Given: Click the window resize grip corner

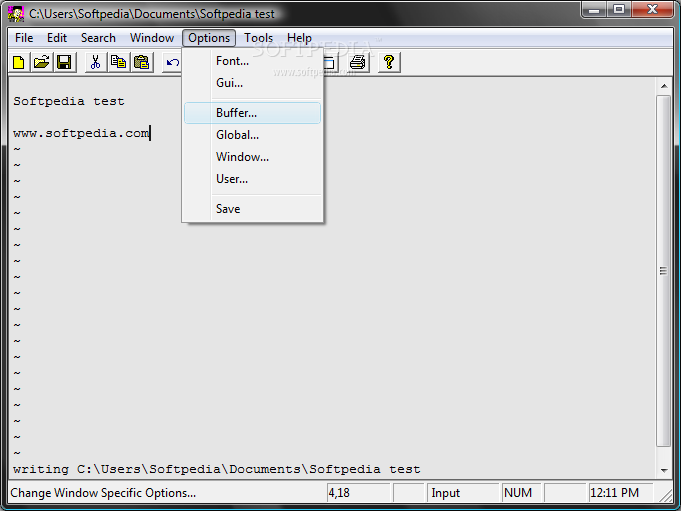Looking at the screenshot, I should pyautogui.click(x=665, y=495).
